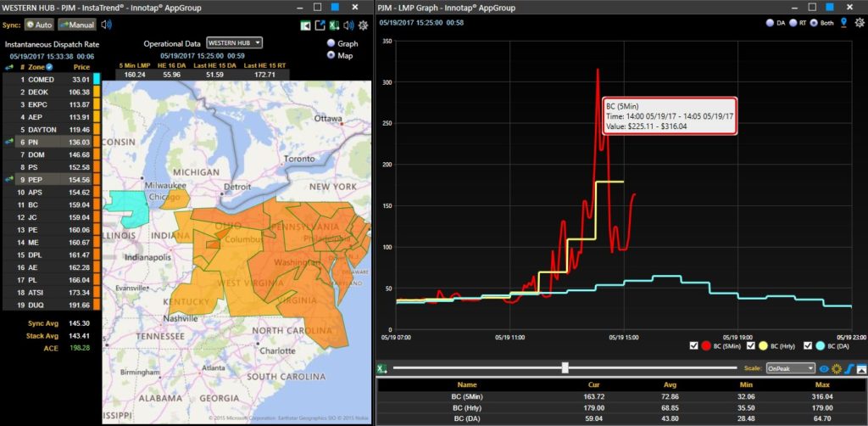Toggle speaker icon beside InstaTrend settings gear
Screen dimensions: 868x426
[348, 25]
